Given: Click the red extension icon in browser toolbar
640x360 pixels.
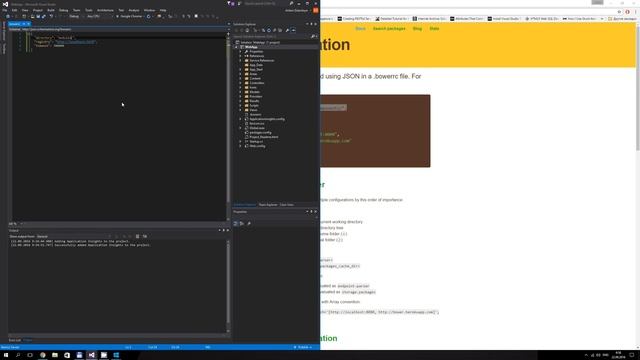Looking at the screenshot, I should (x=628, y=12).
